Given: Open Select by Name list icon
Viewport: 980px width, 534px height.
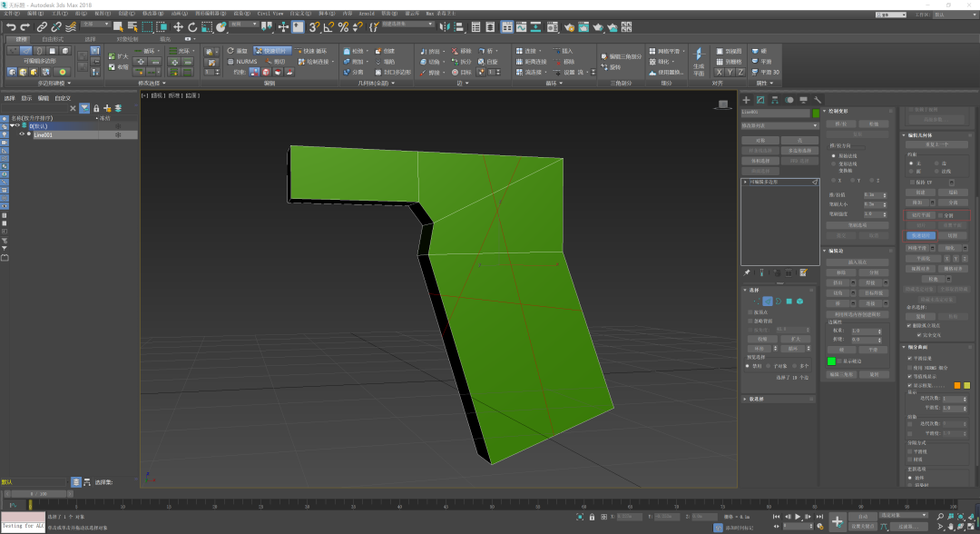Looking at the screenshot, I should coord(132,27).
